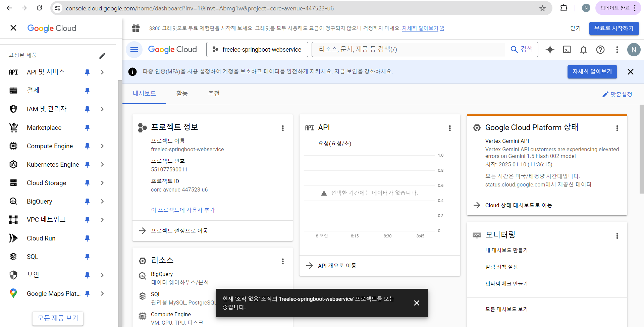This screenshot has width=644, height=327.
Task: Open 자세히 알아보기 link in credit banner
Action: (x=423, y=29)
